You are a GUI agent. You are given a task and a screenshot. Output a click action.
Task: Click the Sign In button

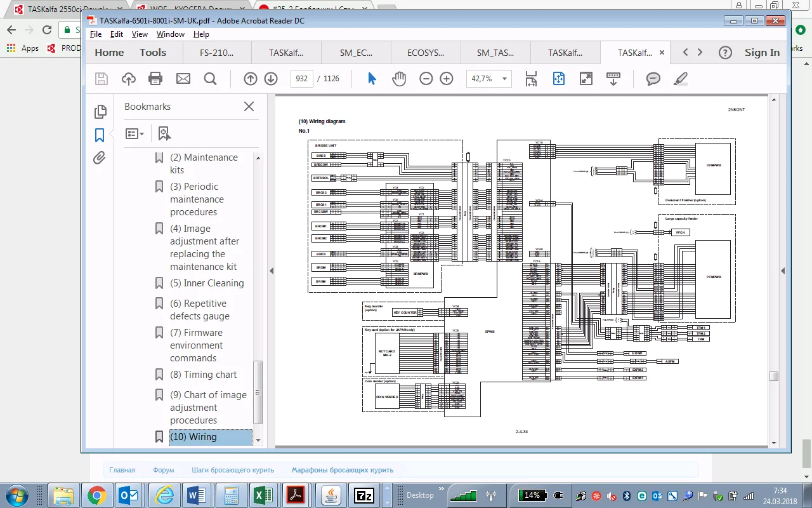click(x=762, y=53)
